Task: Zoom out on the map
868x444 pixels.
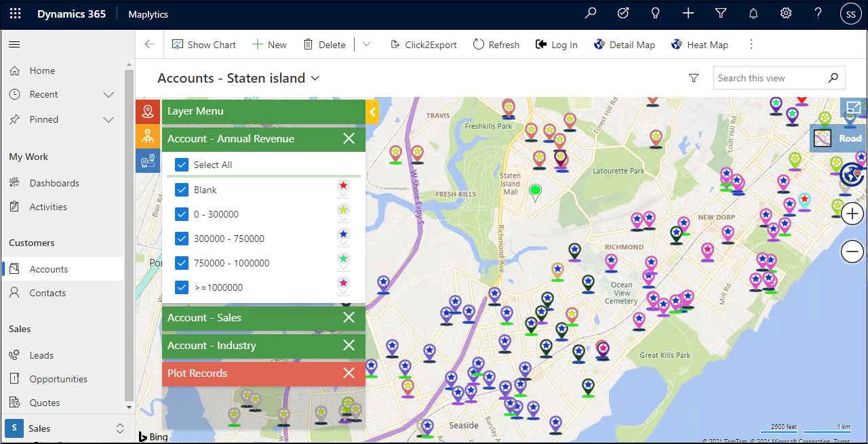Action: (852, 251)
